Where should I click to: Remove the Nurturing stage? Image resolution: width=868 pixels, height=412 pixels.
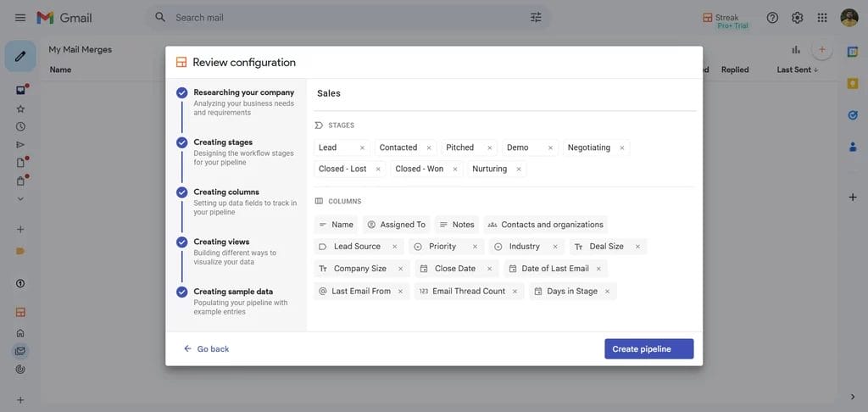[x=518, y=170]
